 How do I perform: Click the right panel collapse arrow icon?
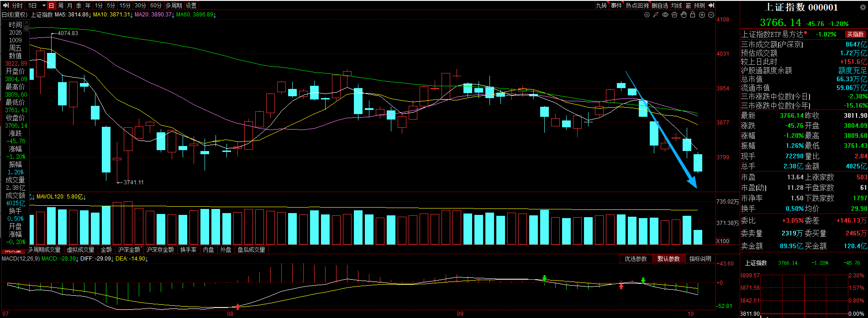711,5
